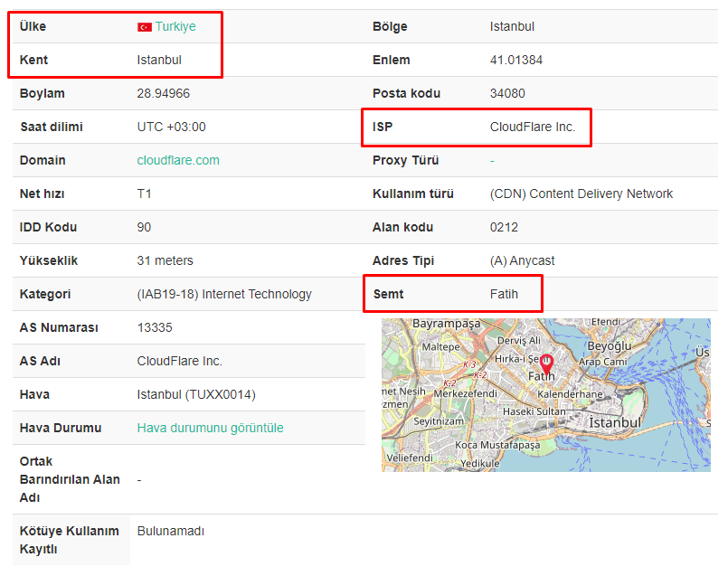Select Net hızı value T1
The image size is (728, 576).
[x=144, y=194]
